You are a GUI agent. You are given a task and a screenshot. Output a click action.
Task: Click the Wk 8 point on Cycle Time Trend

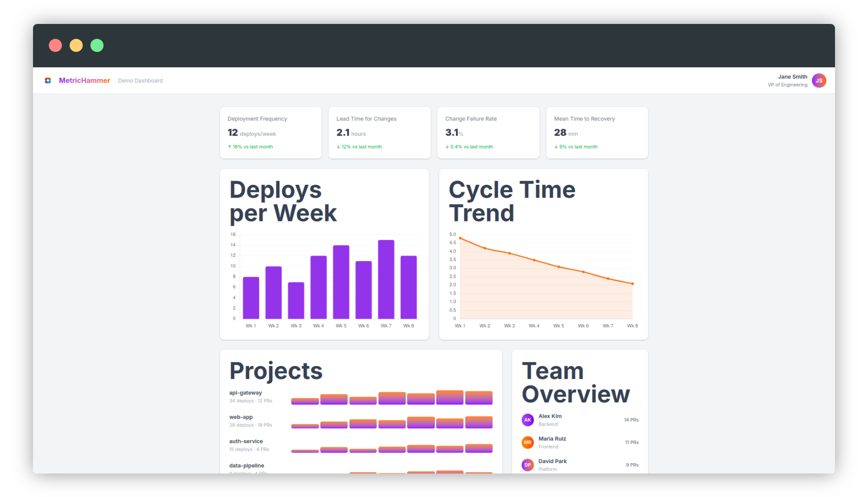pos(632,284)
